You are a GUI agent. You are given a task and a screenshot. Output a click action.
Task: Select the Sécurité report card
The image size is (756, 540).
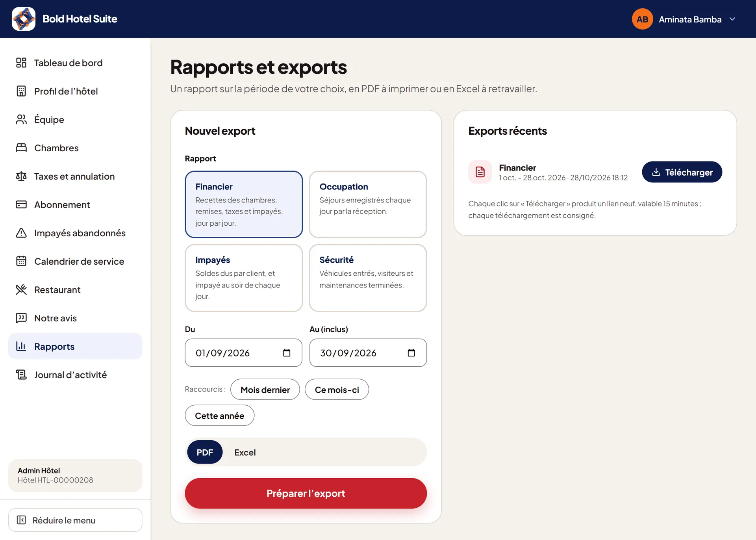point(368,278)
